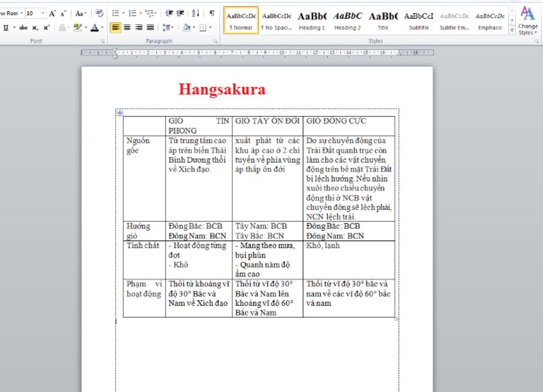The image size is (543, 392).
Task: Apply the Subtitle style
Action: click(419, 21)
